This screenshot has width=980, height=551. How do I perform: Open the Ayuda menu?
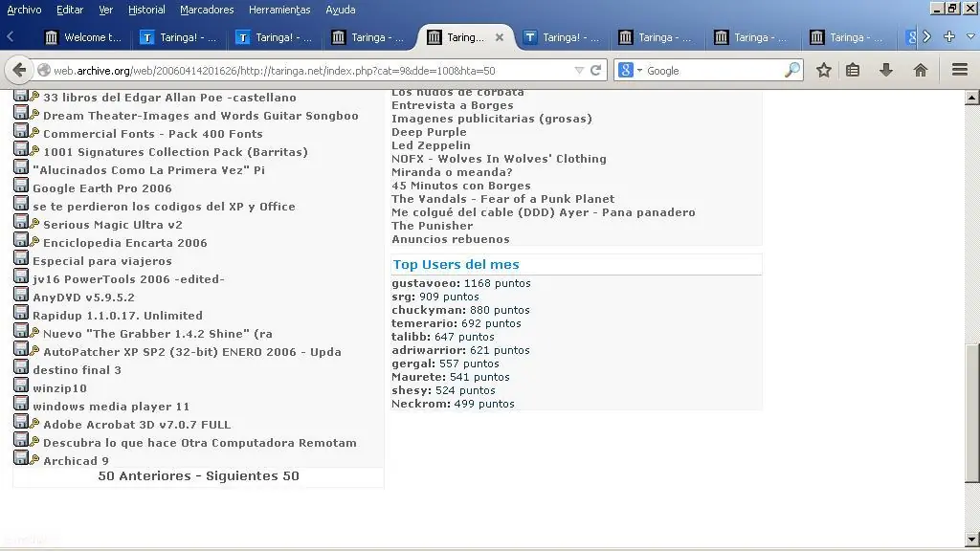tap(341, 10)
